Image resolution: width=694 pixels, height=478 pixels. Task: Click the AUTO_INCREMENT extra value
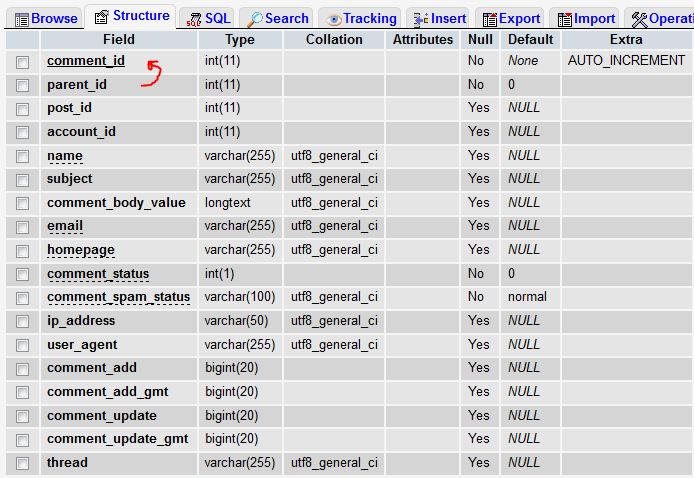point(626,61)
